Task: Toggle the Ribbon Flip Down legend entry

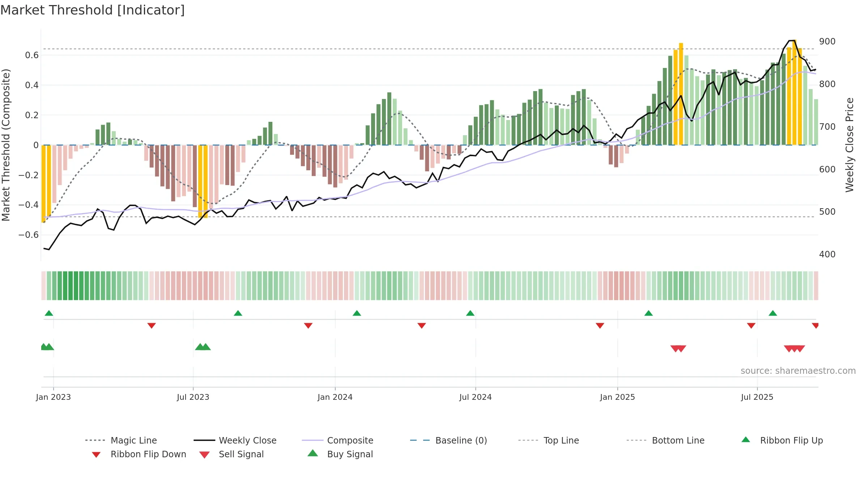Action: [139, 454]
